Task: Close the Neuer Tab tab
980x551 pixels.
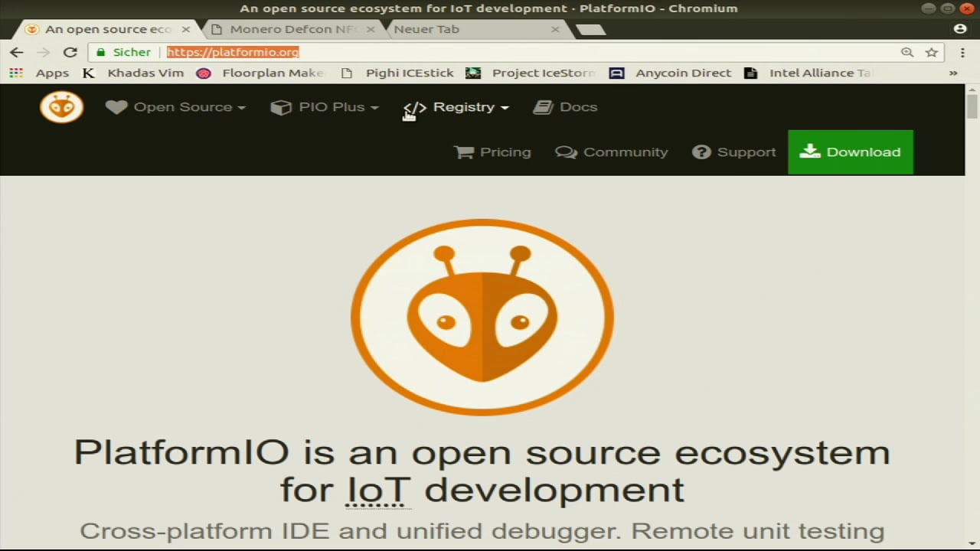Action: point(555,29)
